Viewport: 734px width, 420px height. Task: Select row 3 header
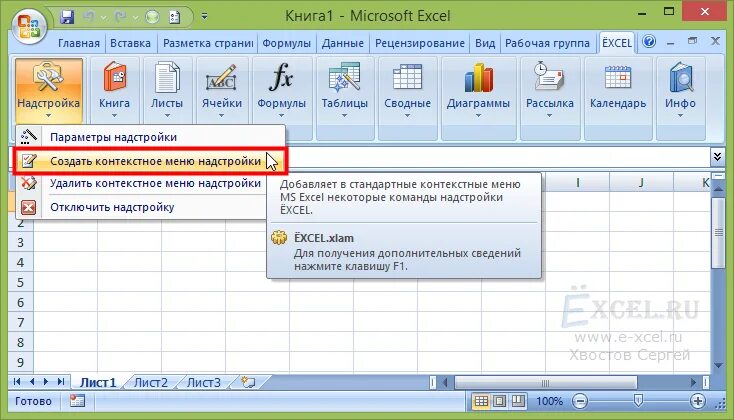coord(20,242)
